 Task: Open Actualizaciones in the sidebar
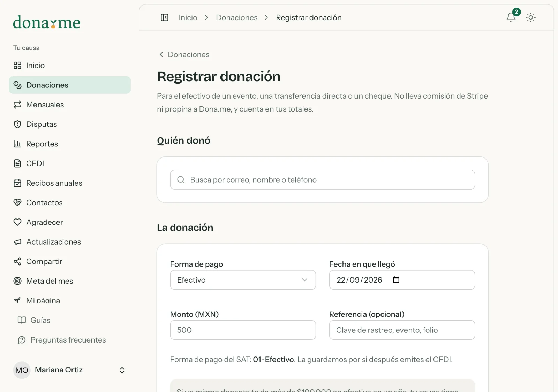pyautogui.click(x=70, y=242)
